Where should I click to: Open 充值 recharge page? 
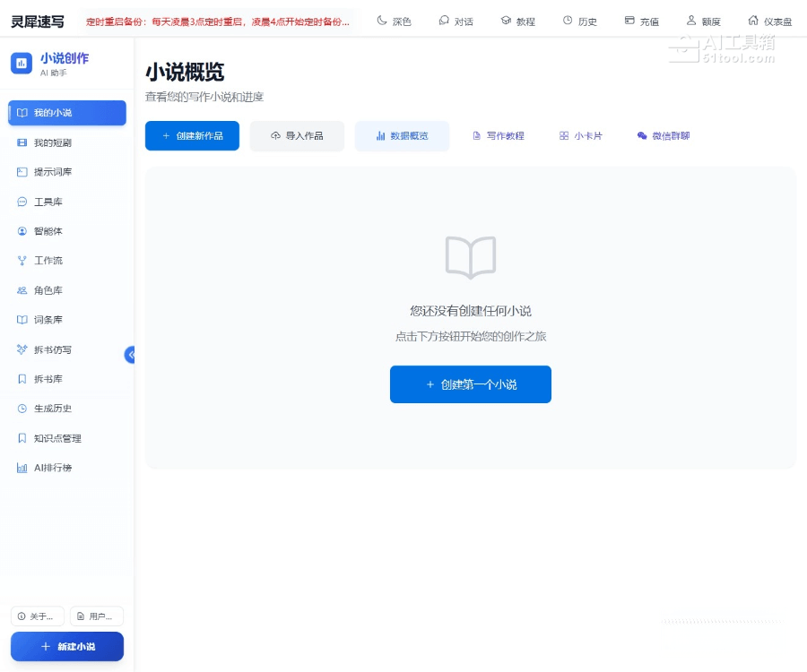click(641, 21)
